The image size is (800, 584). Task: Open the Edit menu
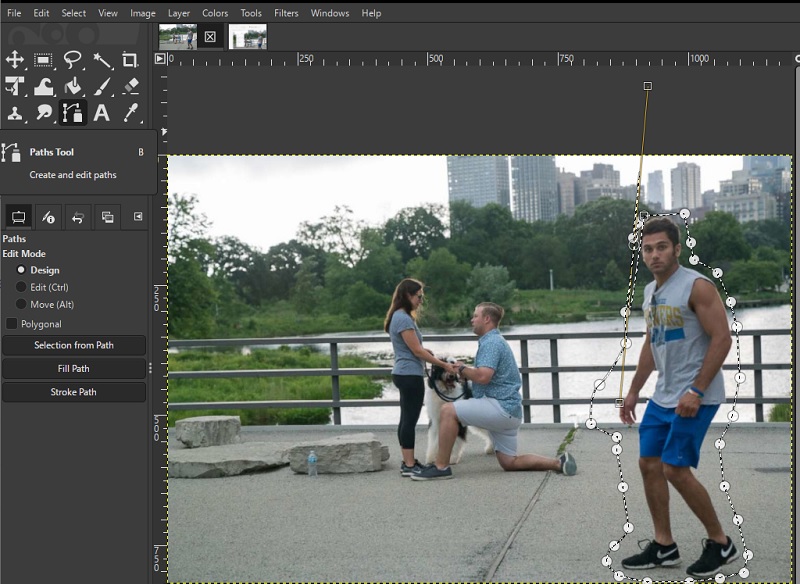pyautogui.click(x=41, y=13)
